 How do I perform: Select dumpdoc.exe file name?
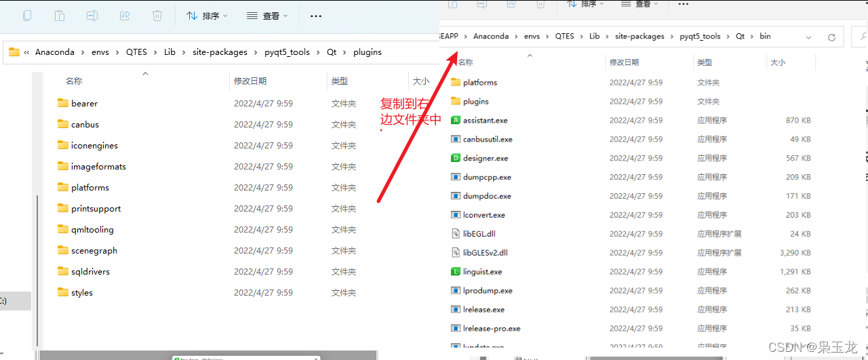(487, 196)
